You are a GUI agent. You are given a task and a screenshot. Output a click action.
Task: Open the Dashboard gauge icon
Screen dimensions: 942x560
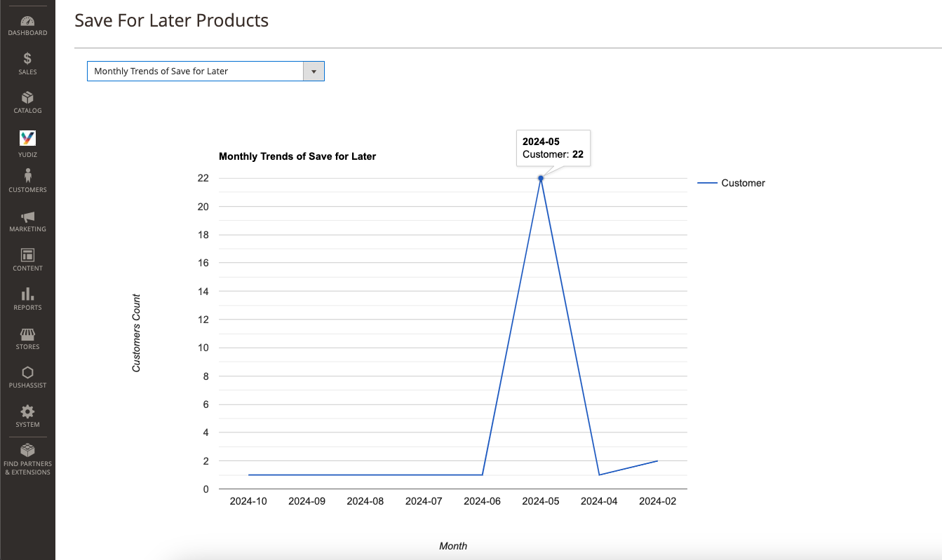click(27, 22)
